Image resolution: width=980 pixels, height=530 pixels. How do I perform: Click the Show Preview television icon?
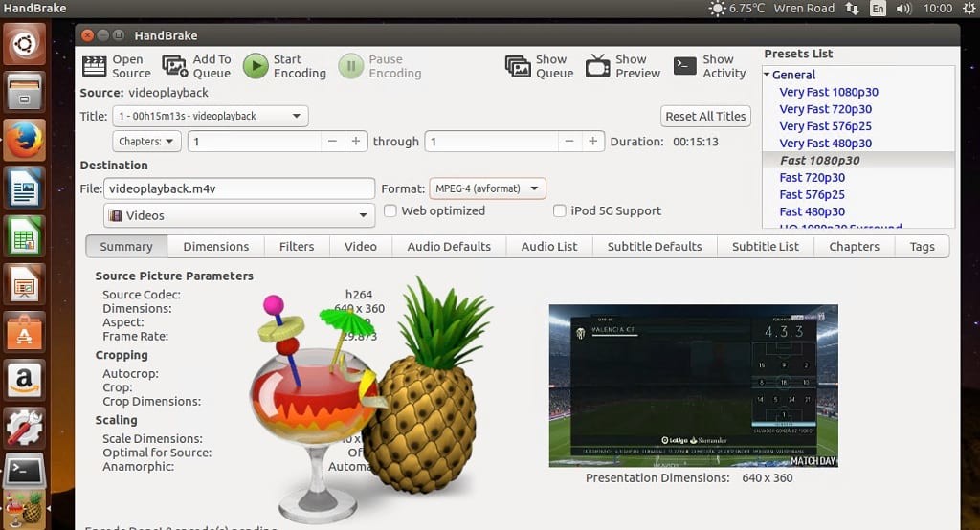pyautogui.click(x=598, y=66)
